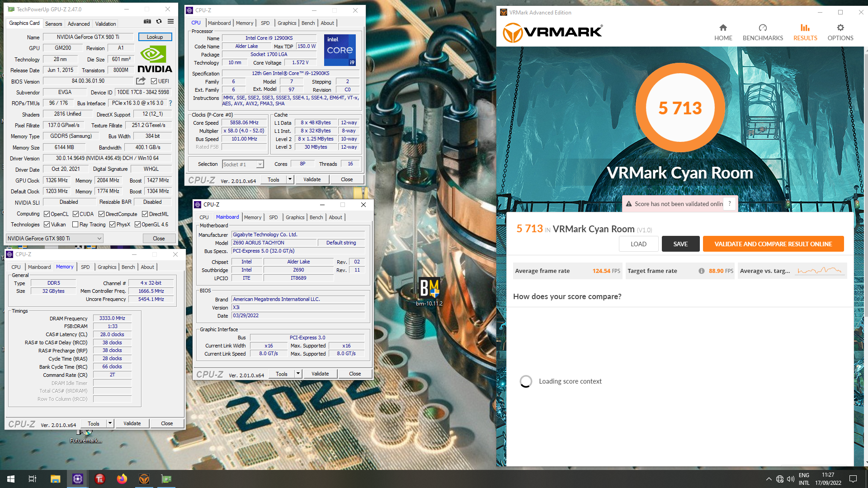Open Bench tab in CPU-Z Mainboard window
Screen dimensions: 868x488
coord(316,217)
